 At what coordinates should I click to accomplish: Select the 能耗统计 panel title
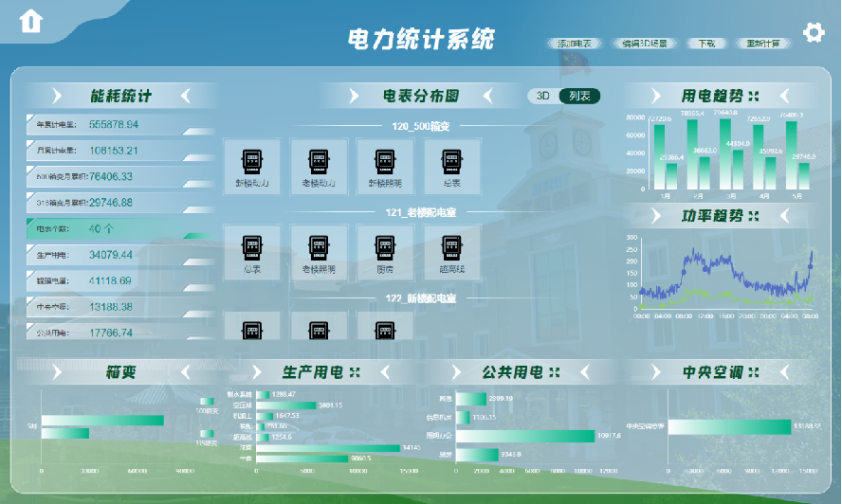(120, 96)
